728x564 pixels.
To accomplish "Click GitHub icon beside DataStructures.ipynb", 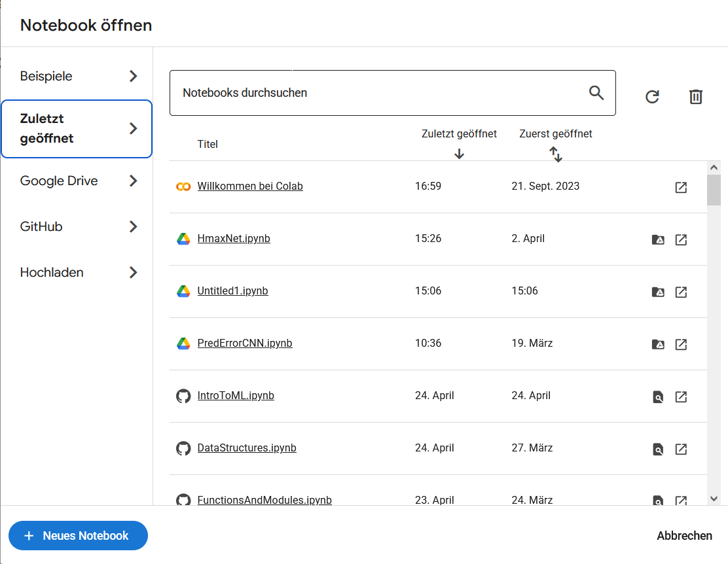I will (183, 448).
